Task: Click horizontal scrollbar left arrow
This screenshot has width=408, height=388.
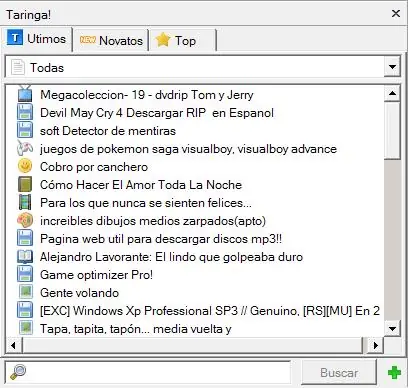Action: pyautogui.click(x=13, y=345)
